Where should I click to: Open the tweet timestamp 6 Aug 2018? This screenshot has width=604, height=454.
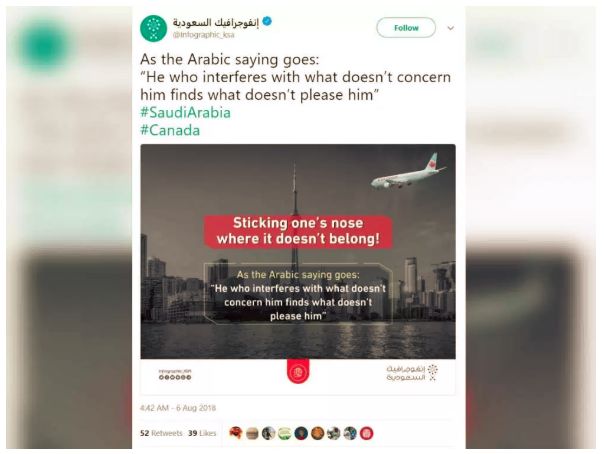point(178,408)
